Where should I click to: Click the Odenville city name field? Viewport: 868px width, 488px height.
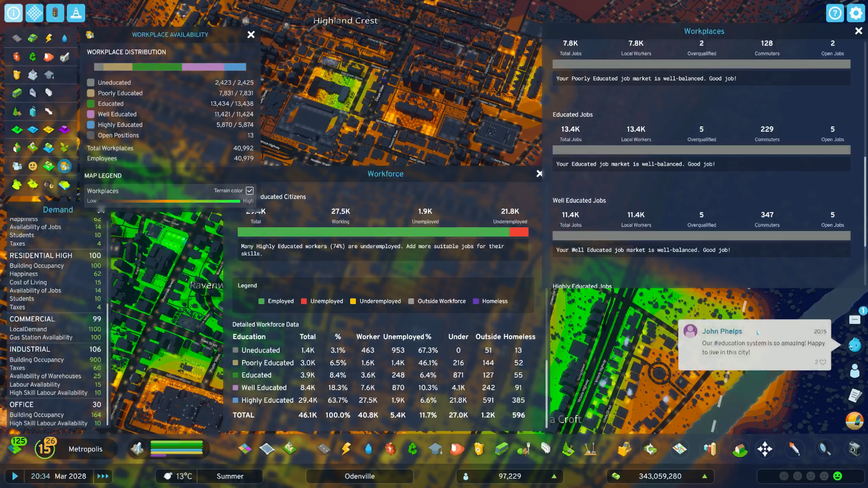click(x=360, y=476)
